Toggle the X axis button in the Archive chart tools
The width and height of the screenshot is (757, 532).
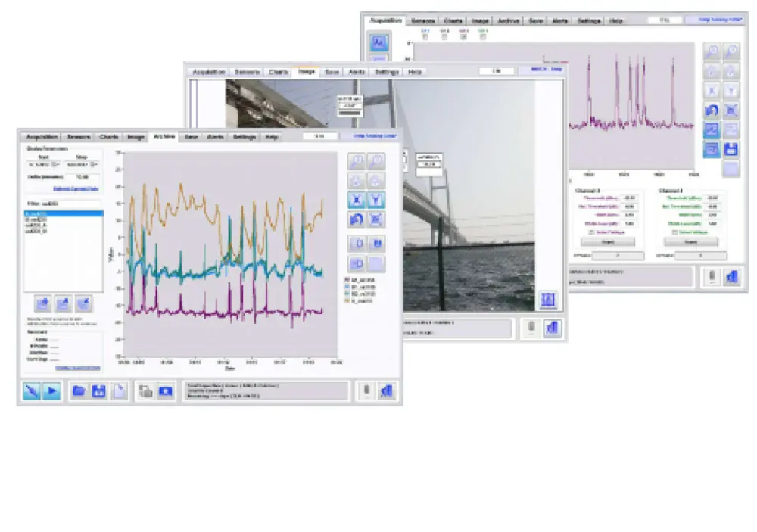pyautogui.click(x=356, y=200)
